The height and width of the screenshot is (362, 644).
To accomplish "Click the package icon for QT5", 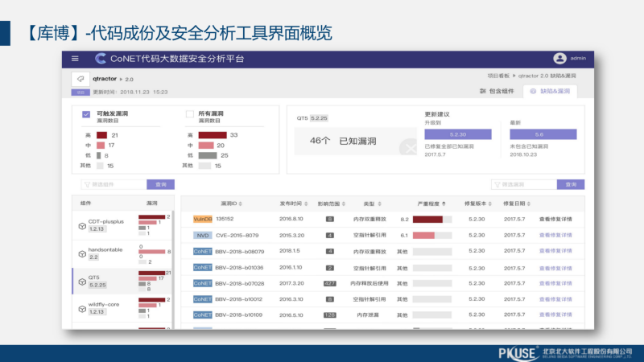I will tap(82, 282).
